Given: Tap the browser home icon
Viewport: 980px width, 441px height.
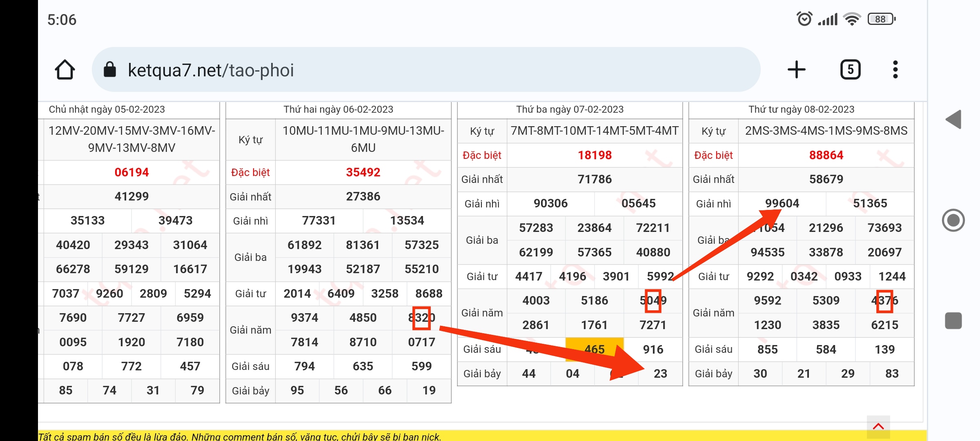Looking at the screenshot, I should pos(65,70).
